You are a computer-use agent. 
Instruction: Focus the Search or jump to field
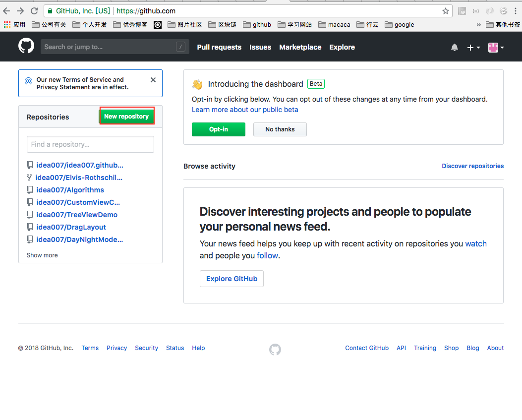pos(115,47)
